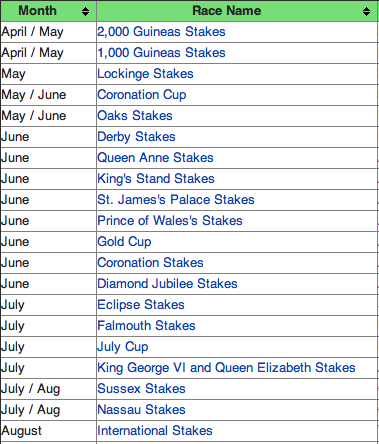Image resolution: width=379 pixels, height=444 pixels.
Task: Open Prince of Wales's Stakes
Action: (170, 221)
